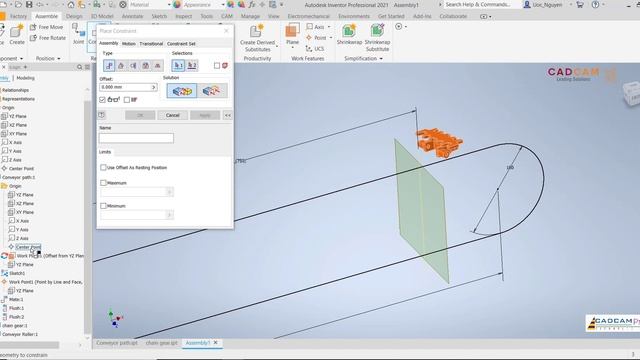Click the help question mark icon in title bar
The width and height of the screenshot is (640, 360).
[x=596, y=5]
